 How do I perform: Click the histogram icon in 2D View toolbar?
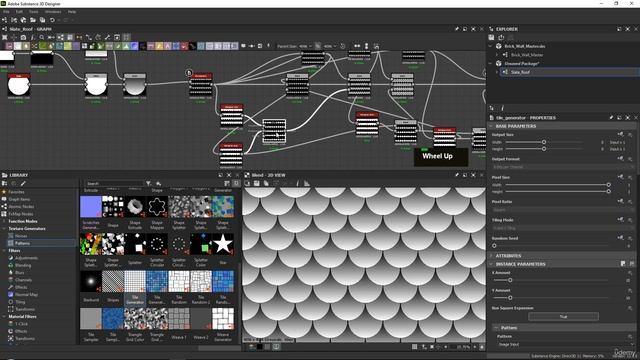pyautogui.click(x=307, y=184)
